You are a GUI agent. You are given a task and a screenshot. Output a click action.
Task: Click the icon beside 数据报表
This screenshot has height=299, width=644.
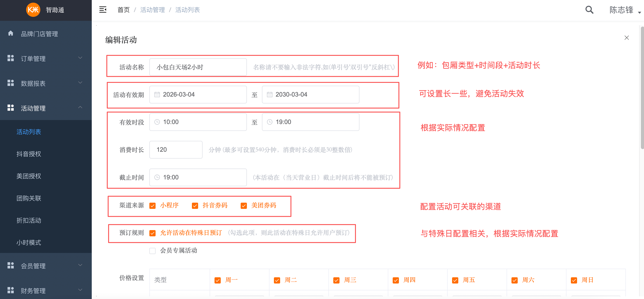pyautogui.click(x=10, y=83)
